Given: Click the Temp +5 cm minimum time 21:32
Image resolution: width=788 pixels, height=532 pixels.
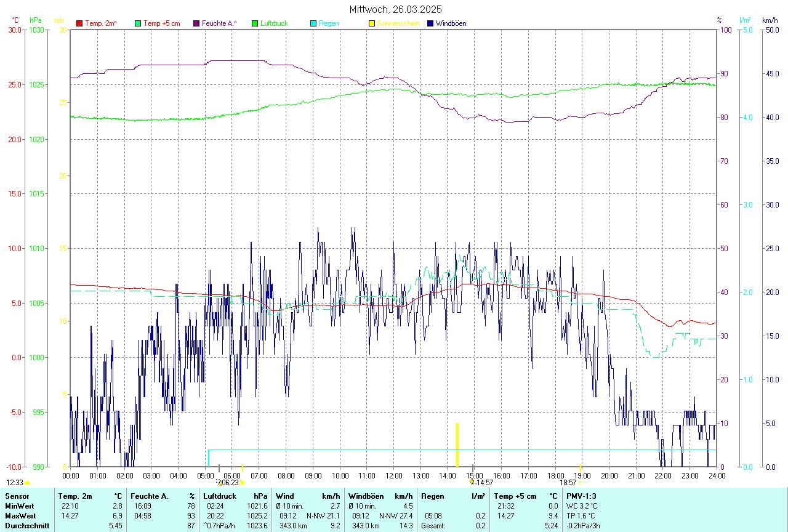Looking at the screenshot, I should coord(506,506).
